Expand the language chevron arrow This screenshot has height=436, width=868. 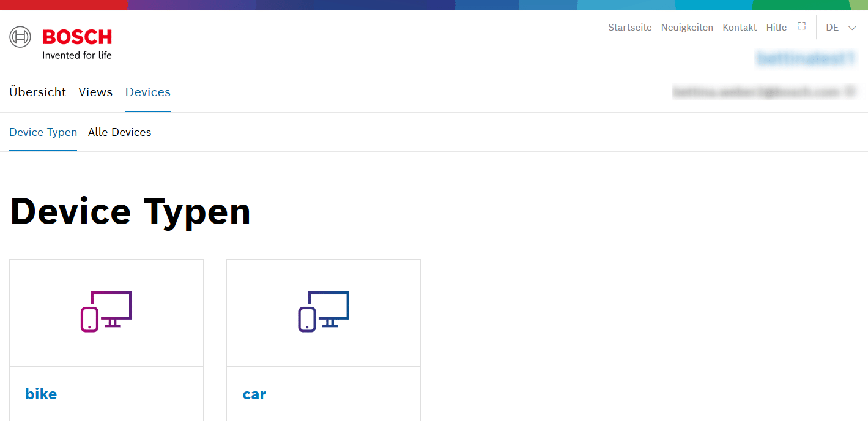point(852,28)
